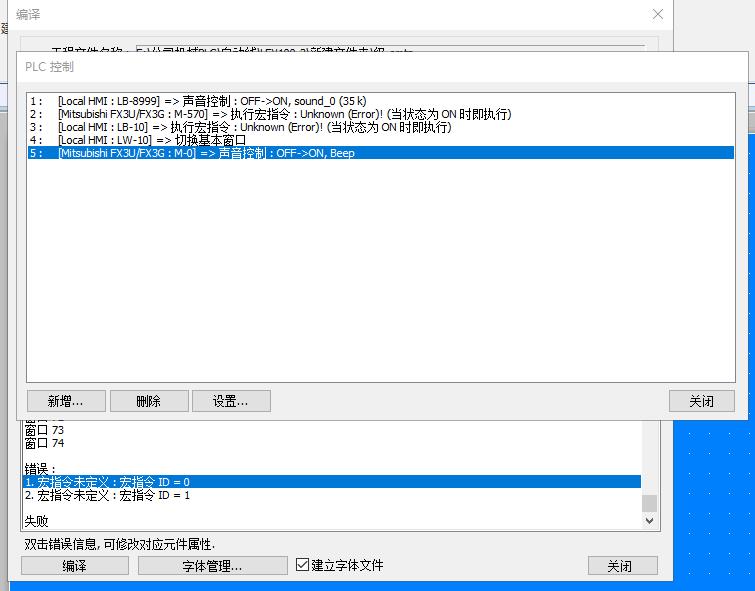Open 设置... for the selected PLC control
Image resolution: width=755 pixels, height=591 pixels.
pos(229,401)
